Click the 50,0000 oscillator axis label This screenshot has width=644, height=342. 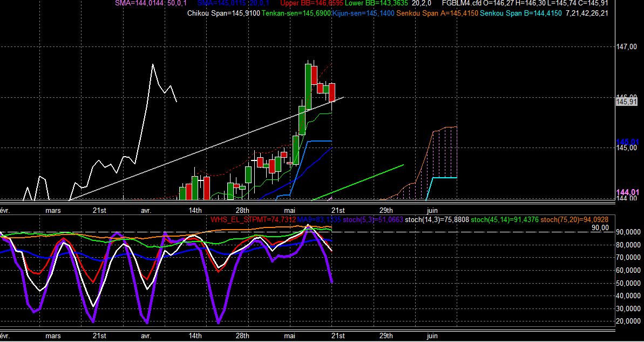coord(629,283)
